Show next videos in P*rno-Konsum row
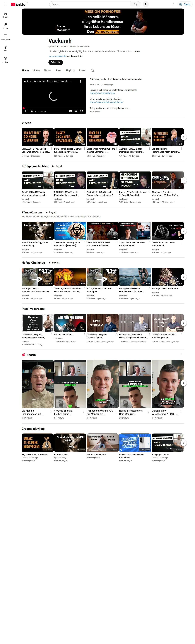This screenshot has width=195, height=644. tap(183, 231)
